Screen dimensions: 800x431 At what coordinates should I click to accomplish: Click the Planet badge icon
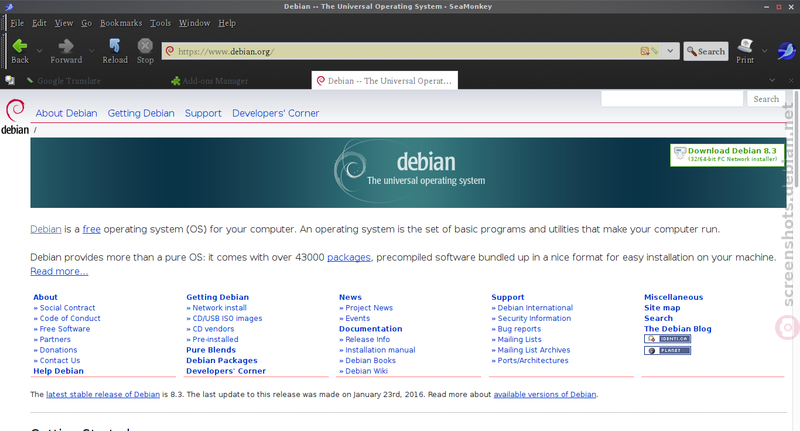tap(667, 350)
